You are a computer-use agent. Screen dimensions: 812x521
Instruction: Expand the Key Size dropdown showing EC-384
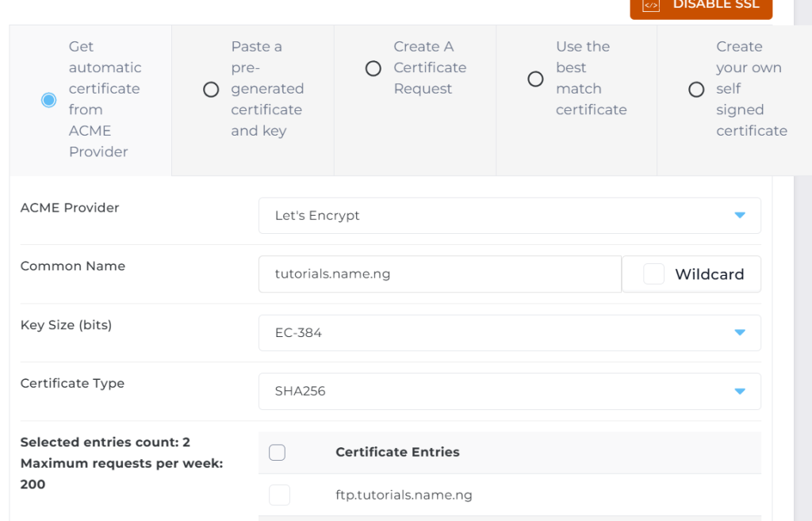(509, 333)
